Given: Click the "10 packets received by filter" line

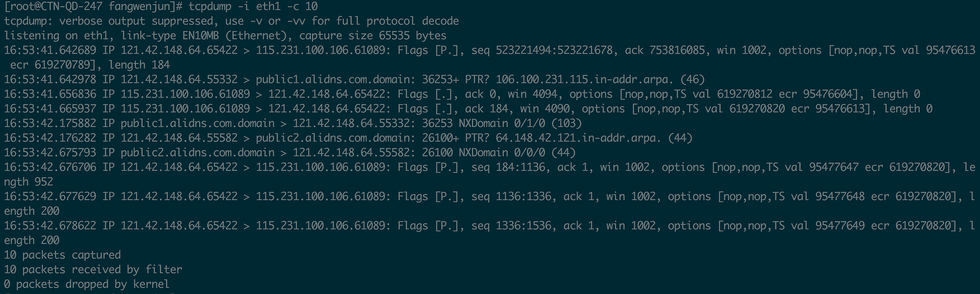Looking at the screenshot, I should click(x=93, y=269).
